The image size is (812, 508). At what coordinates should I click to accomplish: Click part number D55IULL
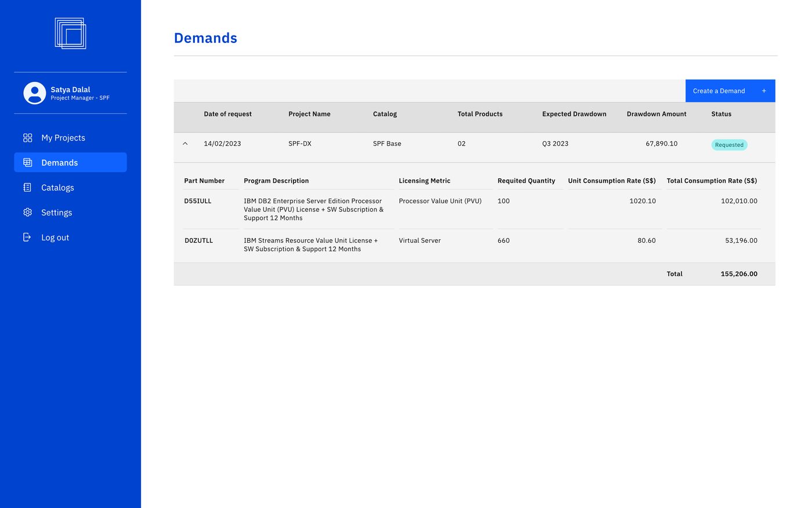(x=198, y=201)
